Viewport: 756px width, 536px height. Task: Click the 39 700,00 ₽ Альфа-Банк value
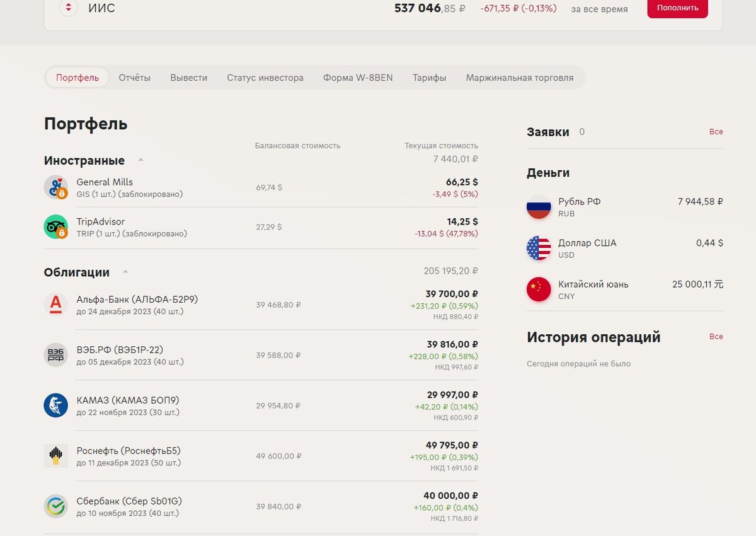tap(452, 294)
